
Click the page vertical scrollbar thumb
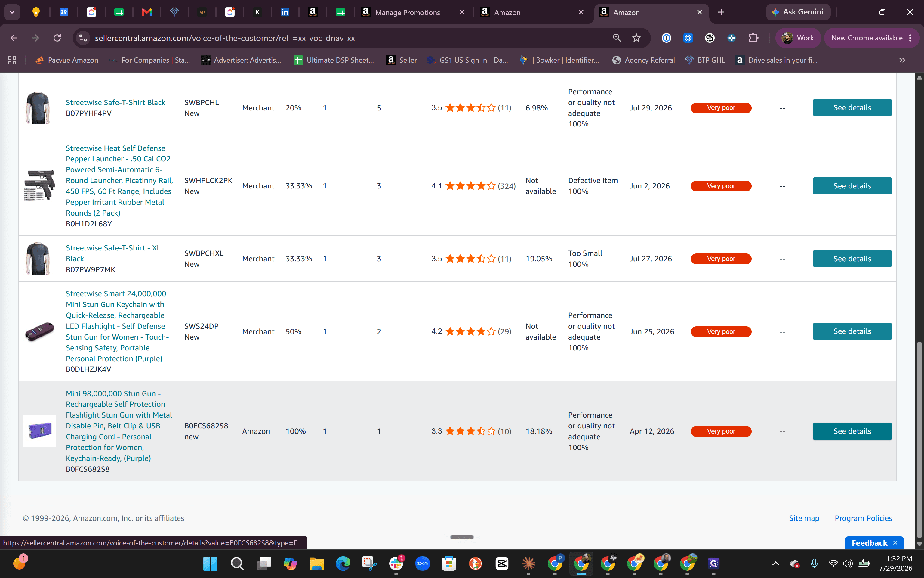(919, 440)
